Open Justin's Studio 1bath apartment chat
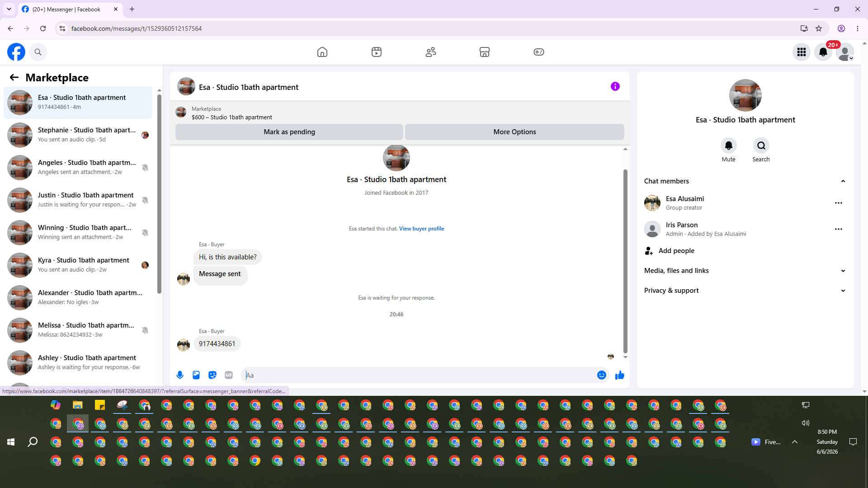This screenshot has width=868, height=488. click(x=78, y=200)
